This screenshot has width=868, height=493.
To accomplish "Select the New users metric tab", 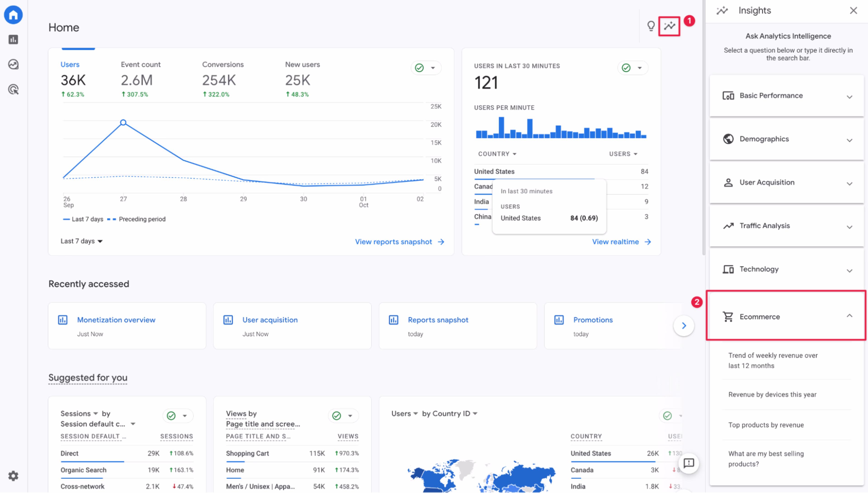I will coord(302,64).
